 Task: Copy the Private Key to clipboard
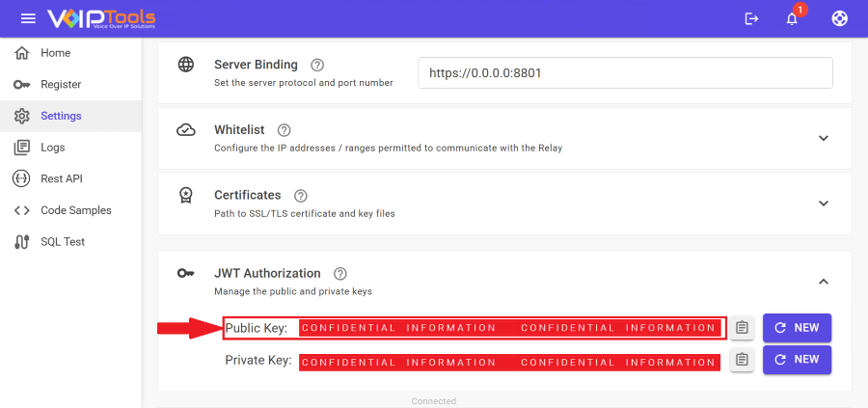pos(742,361)
